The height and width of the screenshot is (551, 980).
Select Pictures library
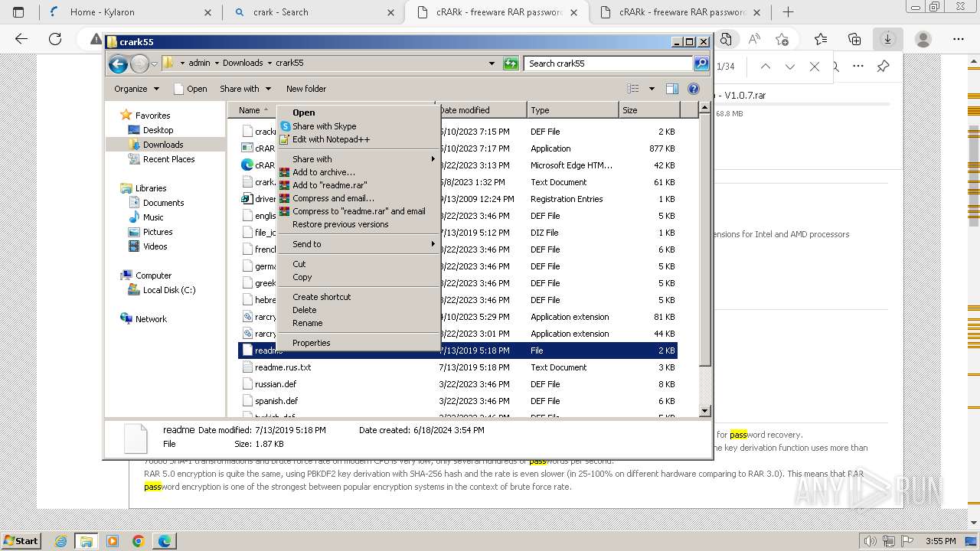[158, 232]
